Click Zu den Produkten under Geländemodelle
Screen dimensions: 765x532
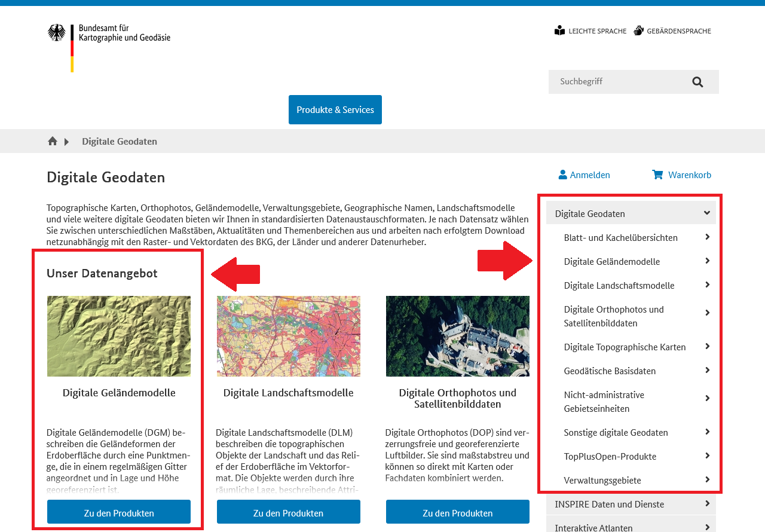pyautogui.click(x=119, y=512)
